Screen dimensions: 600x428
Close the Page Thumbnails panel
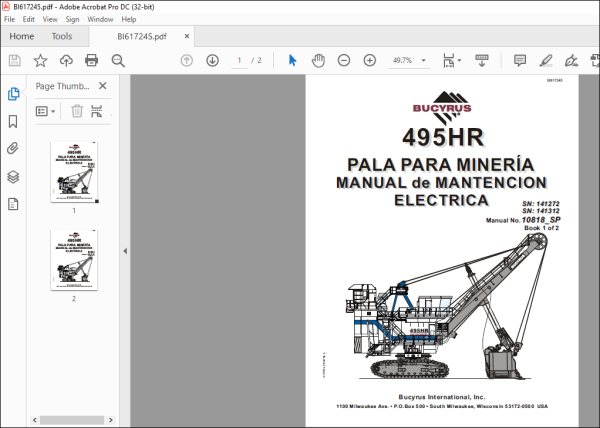[x=103, y=86]
